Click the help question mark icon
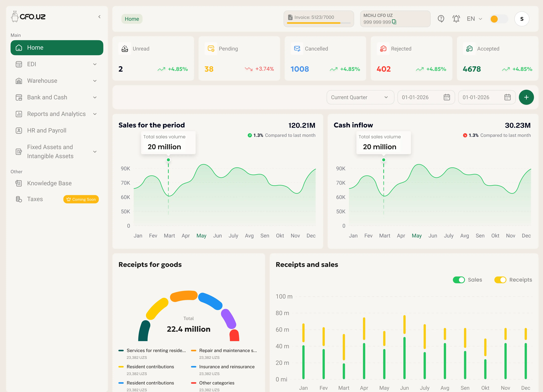543x392 pixels. pos(441,19)
